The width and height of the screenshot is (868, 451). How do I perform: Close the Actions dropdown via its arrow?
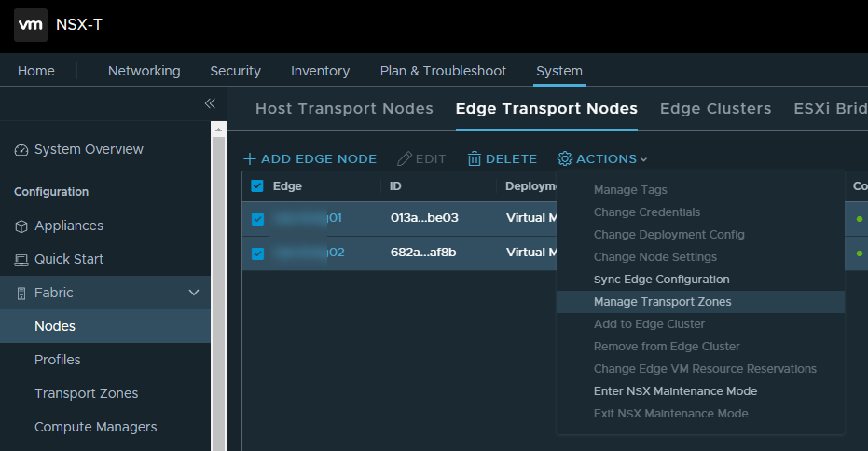(x=644, y=160)
